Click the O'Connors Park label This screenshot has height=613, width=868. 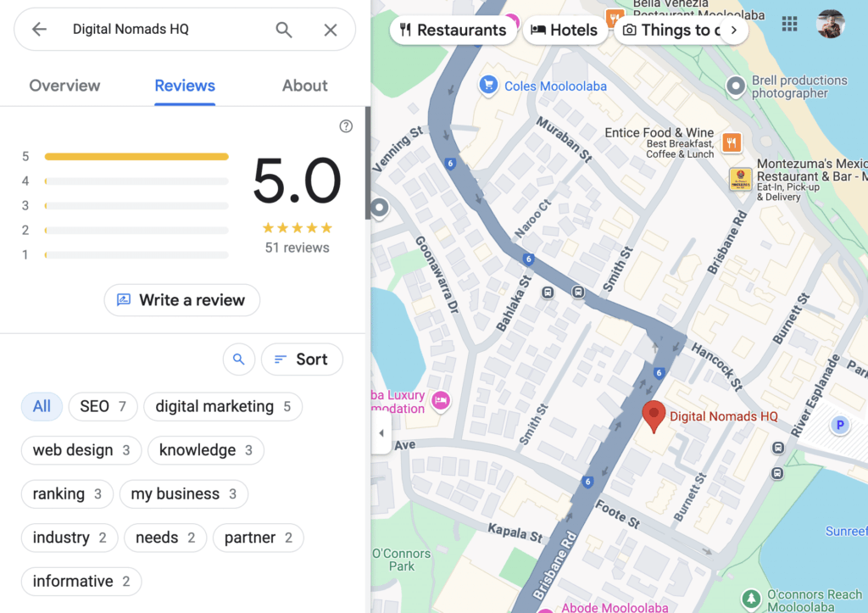[x=401, y=560]
